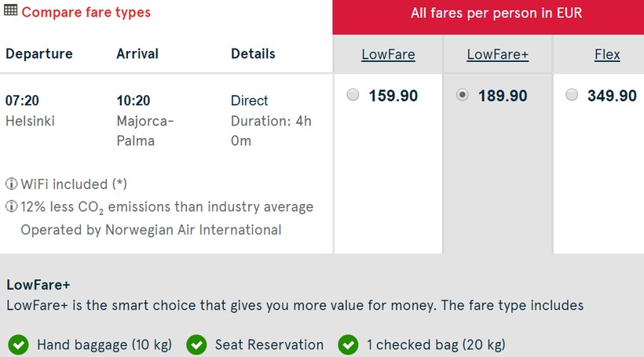Click the info icon next to WiFi included
This screenshot has width=644, height=357.
pos(12,184)
